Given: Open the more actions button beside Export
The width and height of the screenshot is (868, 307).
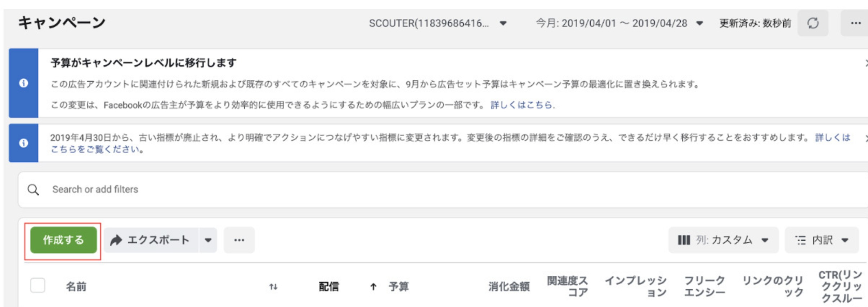Looking at the screenshot, I should [x=239, y=240].
